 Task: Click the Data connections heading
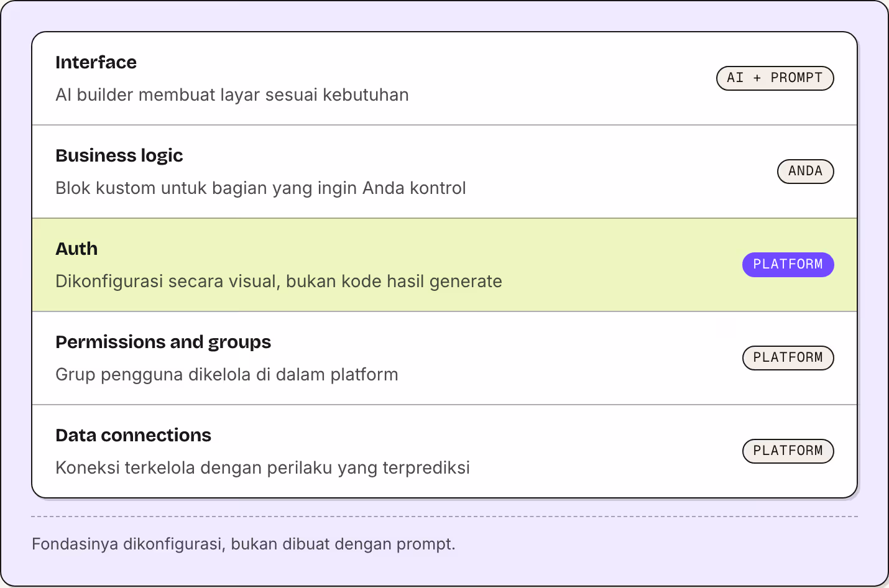tap(133, 435)
